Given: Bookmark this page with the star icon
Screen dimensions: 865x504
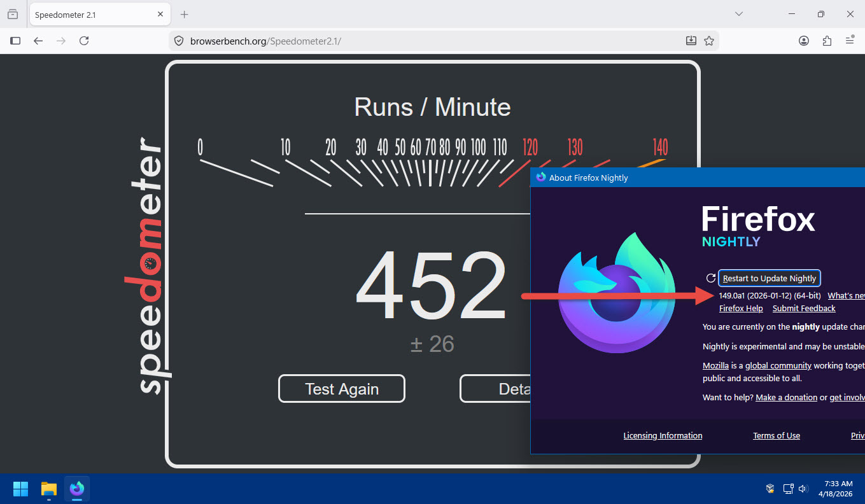Looking at the screenshot, I should point(709,41).
